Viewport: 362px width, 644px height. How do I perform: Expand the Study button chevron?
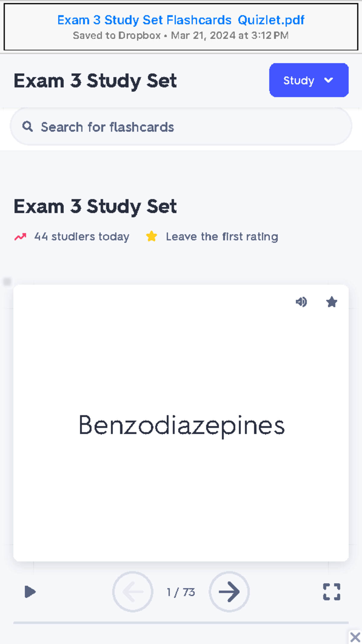(329, 80)
